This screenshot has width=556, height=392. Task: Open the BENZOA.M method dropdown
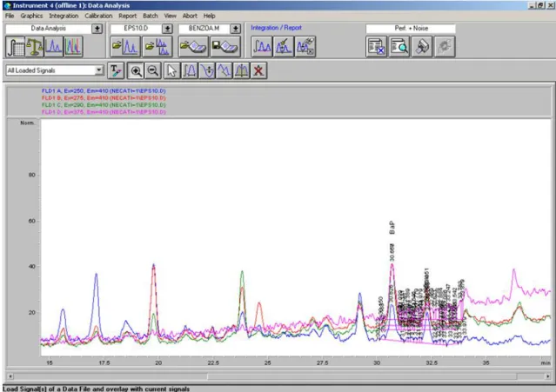click(236, 29)
